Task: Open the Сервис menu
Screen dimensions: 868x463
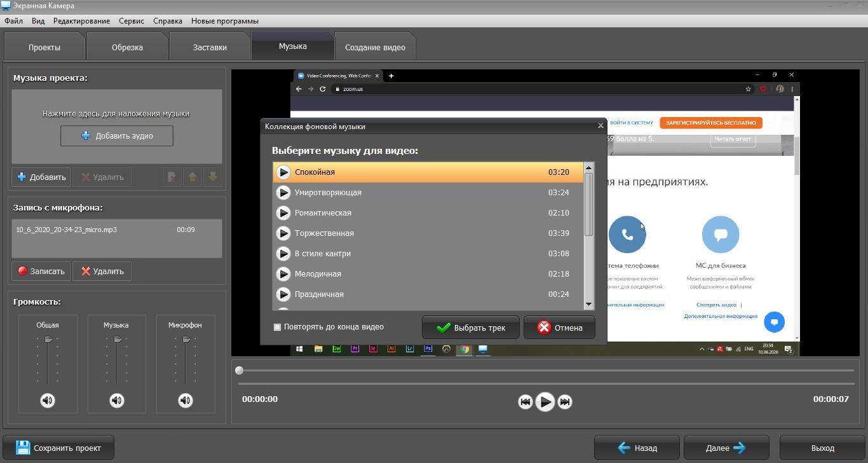Action: coord(131,21)
